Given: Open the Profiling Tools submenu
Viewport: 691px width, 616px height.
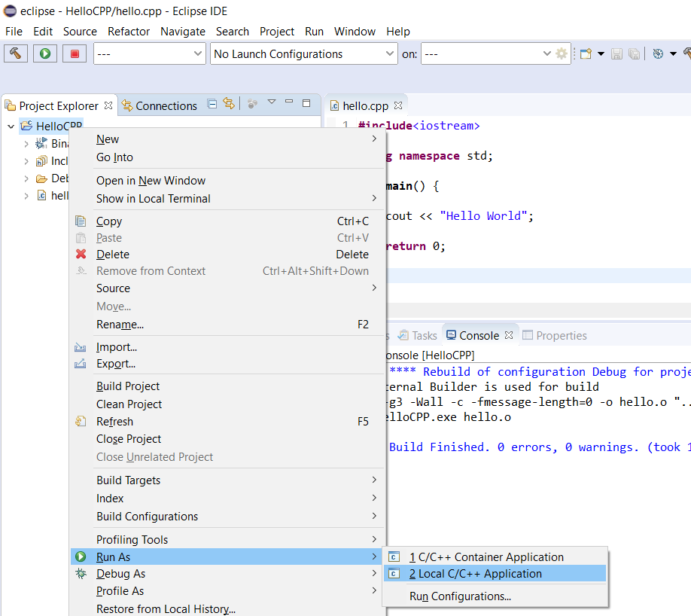Looking at the screenshot, I should click(x=227, y=539).
